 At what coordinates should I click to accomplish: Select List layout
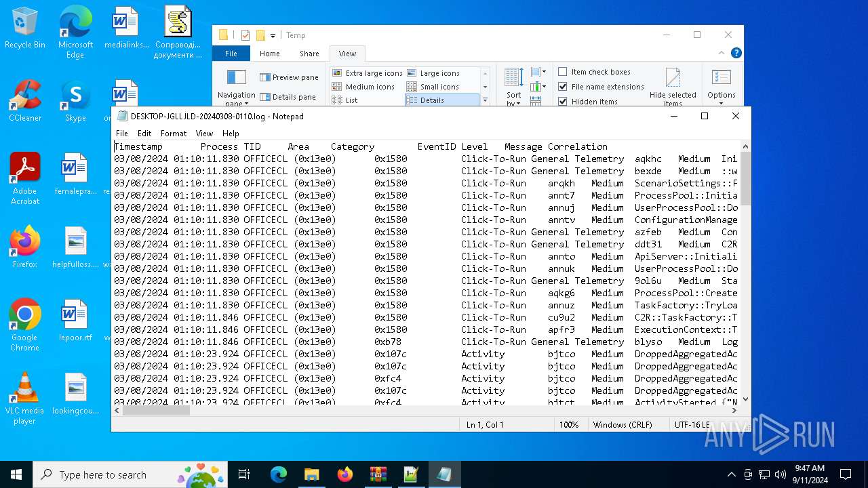coord(344,100)
